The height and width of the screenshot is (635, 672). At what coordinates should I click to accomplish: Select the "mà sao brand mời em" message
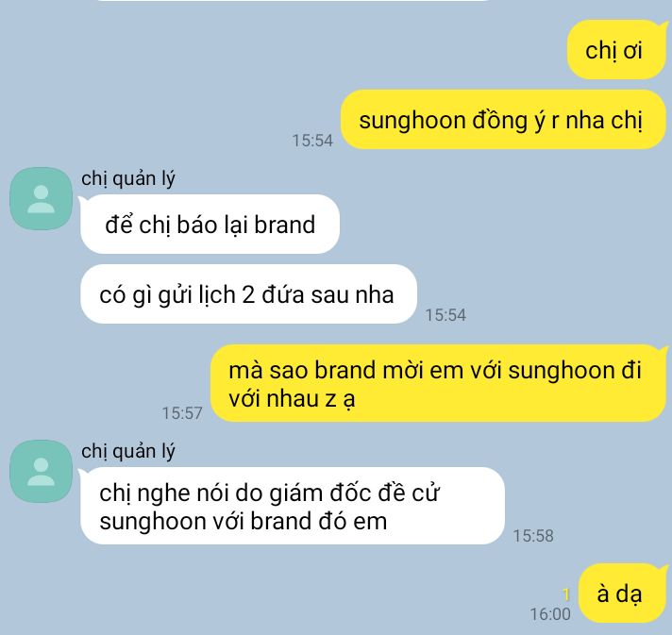tap(438, 383)
